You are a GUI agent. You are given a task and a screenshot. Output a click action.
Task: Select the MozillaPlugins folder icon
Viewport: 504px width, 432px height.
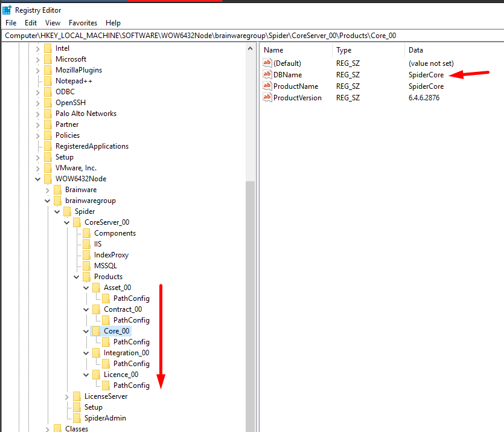pyautogui.click(x=48, y=70)
